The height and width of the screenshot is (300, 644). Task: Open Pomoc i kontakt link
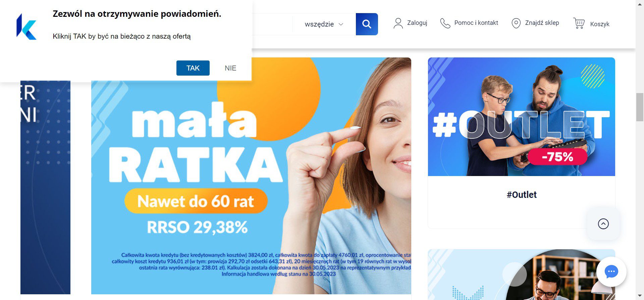point(476,23)
